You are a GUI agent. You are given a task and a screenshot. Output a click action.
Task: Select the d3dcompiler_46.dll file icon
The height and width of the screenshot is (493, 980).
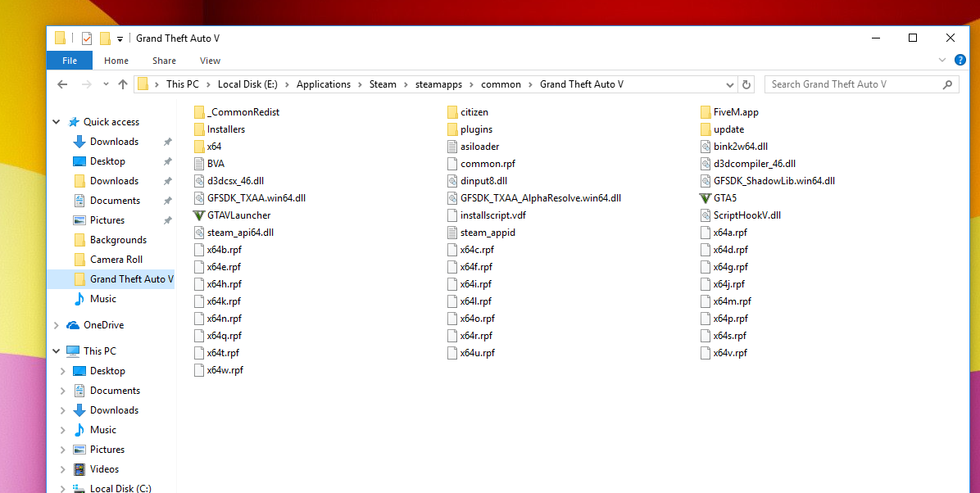[706, 164]
